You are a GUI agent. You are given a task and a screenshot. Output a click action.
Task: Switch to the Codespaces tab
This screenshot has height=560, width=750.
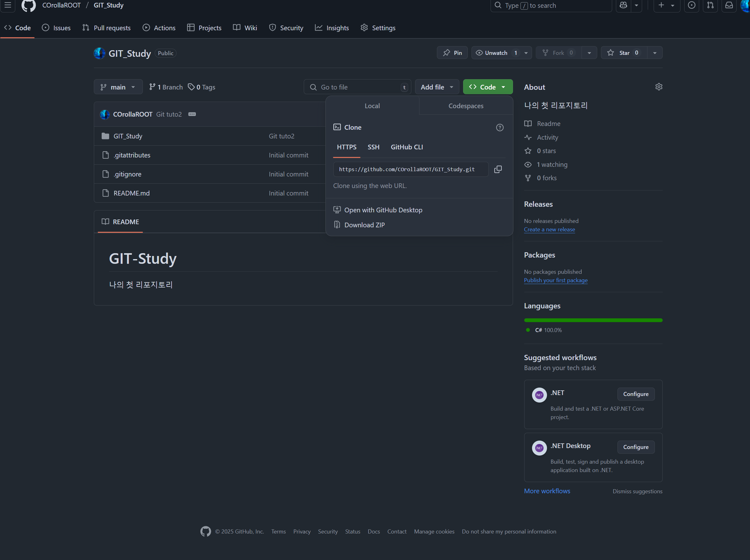[x=466, y=106]
